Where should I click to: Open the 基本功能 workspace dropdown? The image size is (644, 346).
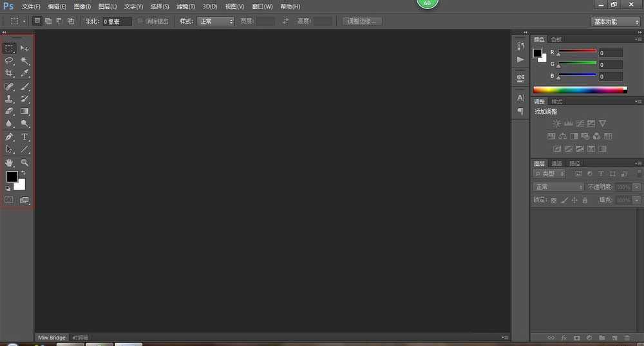(615, 21)
